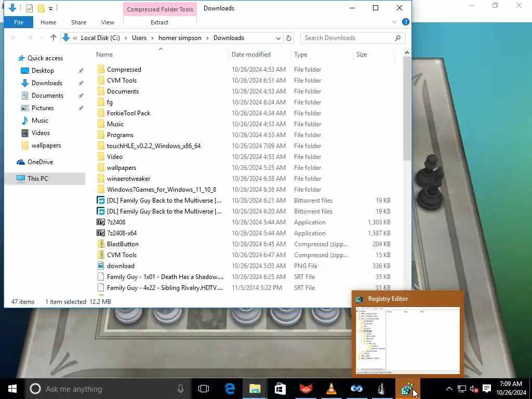Open Documents in the navigation pane
The width and height of the screenshot is (532, 399).
coord(47,96)
